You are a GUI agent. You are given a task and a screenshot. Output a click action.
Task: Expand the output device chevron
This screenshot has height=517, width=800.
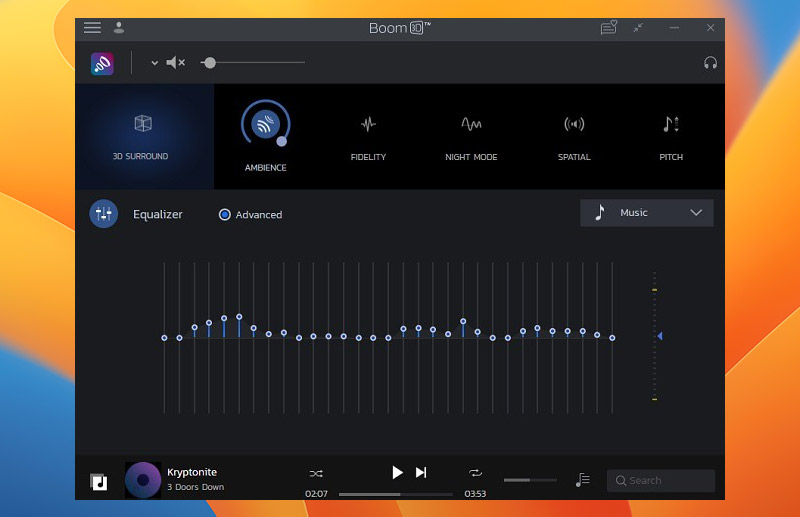[154, 63]
